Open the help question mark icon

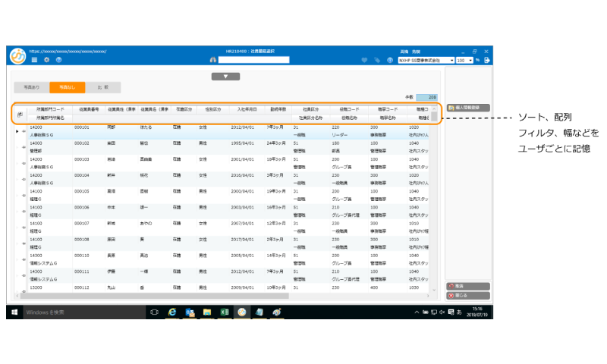58,59
